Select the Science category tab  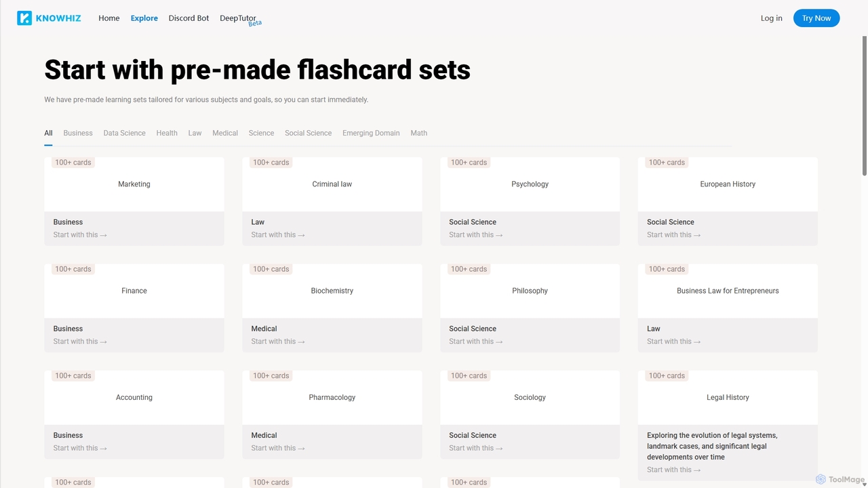(x=261, y=133)
